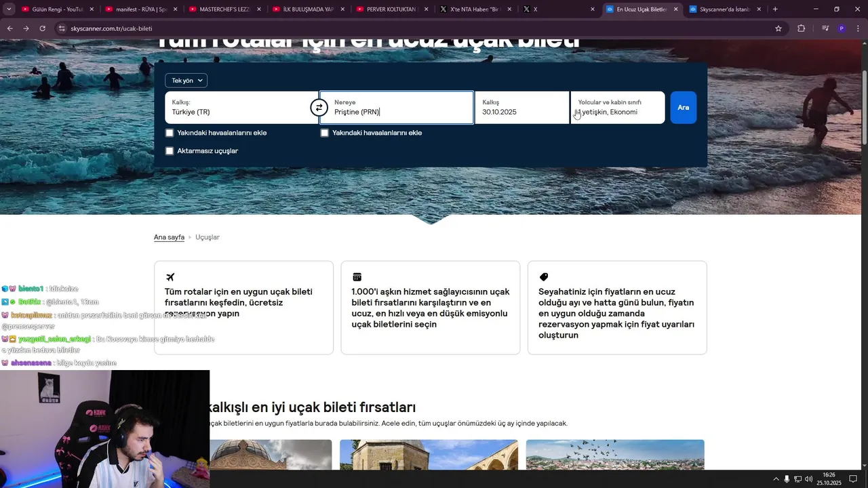
Task: Open the tab search dropdown arrow
Action: (x=9, y=9)
